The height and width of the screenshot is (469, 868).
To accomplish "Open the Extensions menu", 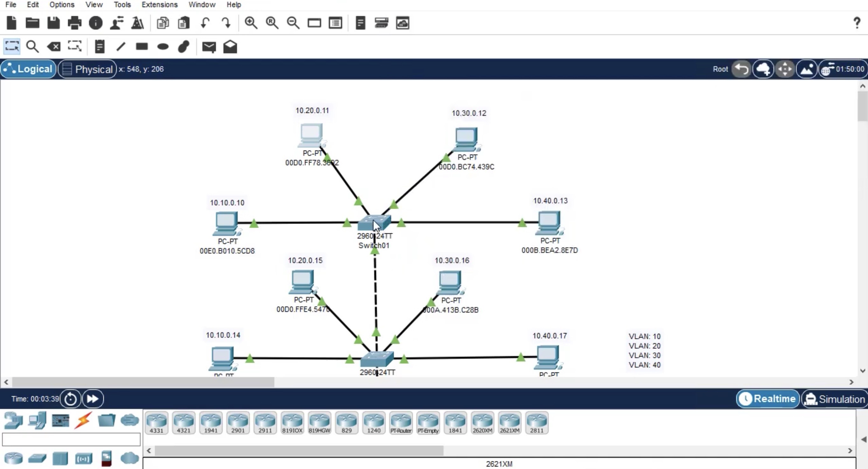I will (159, 4).
